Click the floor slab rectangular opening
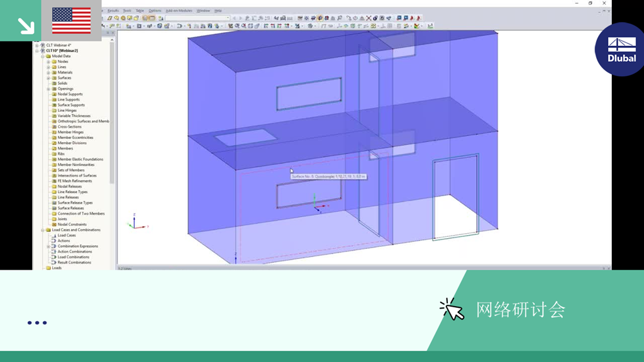The image size is (644, 362). pos(246,138)
